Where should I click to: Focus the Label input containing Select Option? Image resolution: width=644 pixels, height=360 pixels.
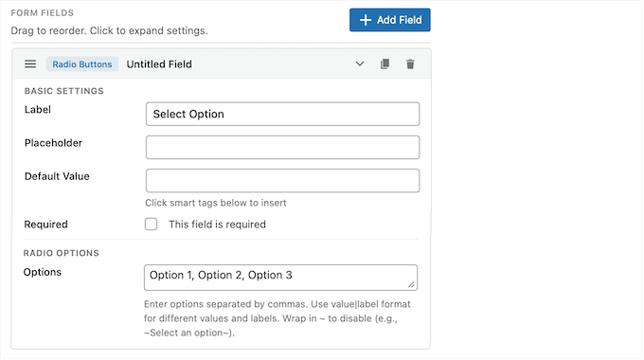tap(282, 114)
